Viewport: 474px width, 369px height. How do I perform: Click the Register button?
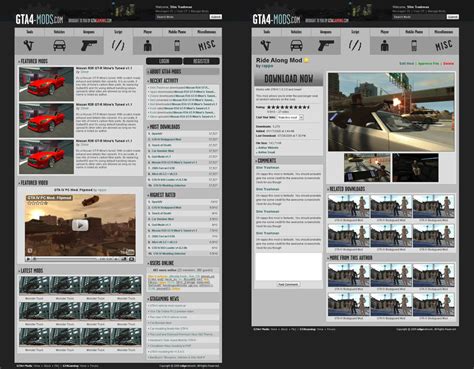[x=201, y=61]
